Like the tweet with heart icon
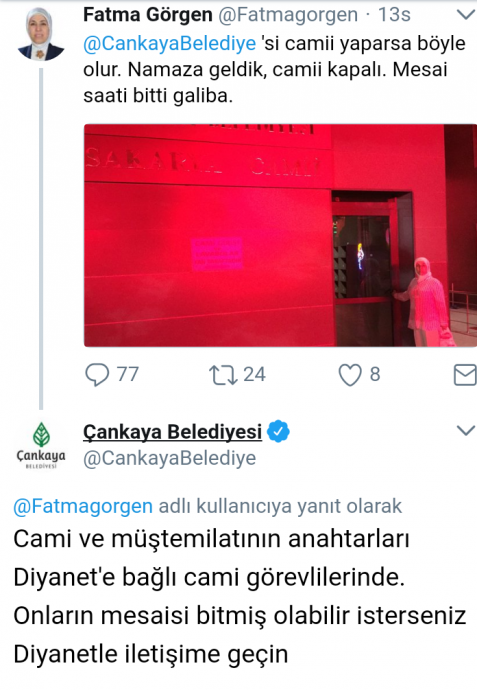This screenshot has width=477, height=690. point(350,375)
